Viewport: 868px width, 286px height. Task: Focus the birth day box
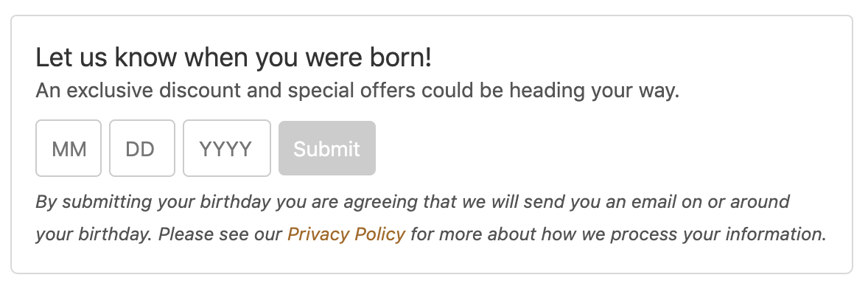pyautogui.click(x=142, y=149)
